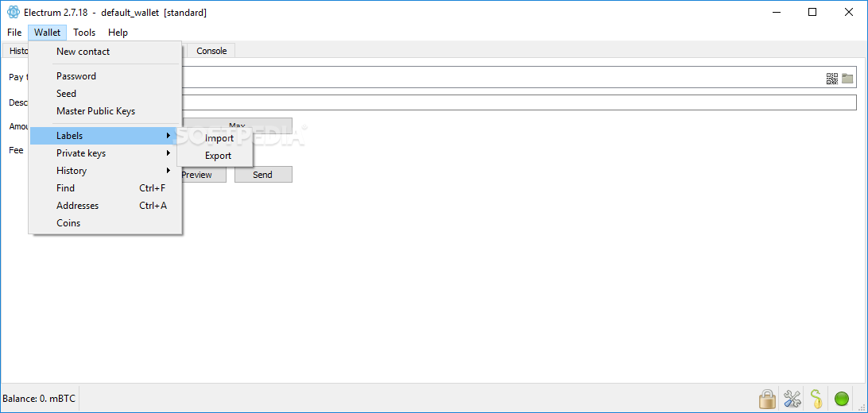This screenshot has height=413, width=868.
Task: Open the Help menu
Action: [x=118, y=33]
